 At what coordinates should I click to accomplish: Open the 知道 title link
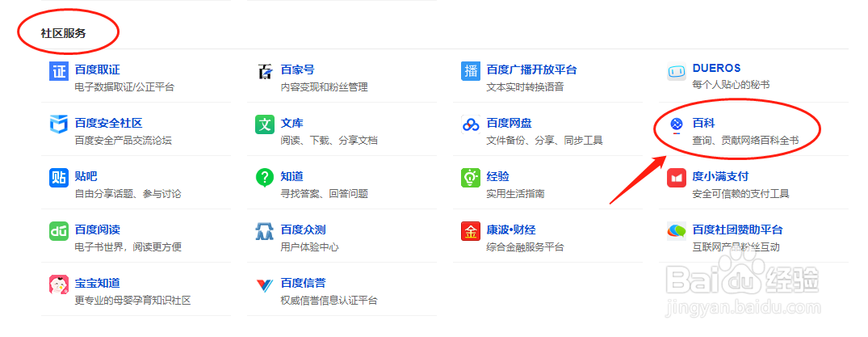coord(291,176)
